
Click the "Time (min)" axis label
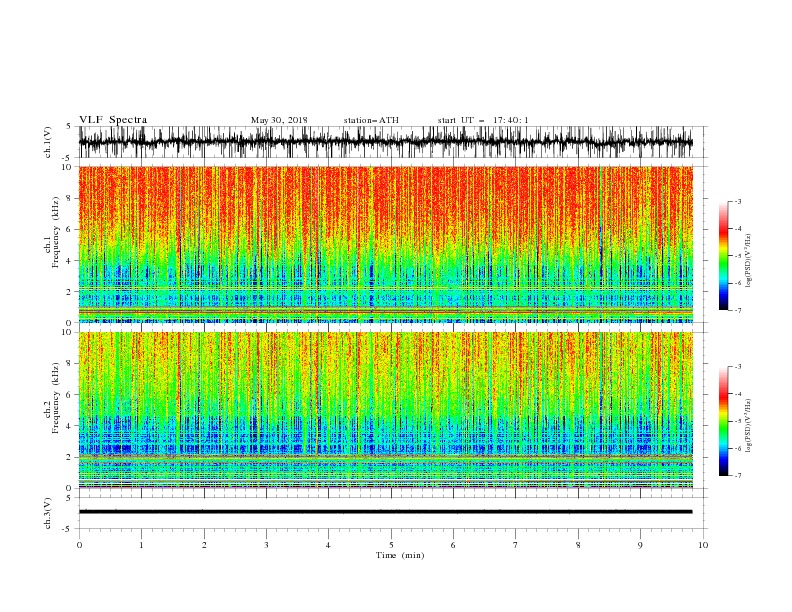click(x=400, y=555)
